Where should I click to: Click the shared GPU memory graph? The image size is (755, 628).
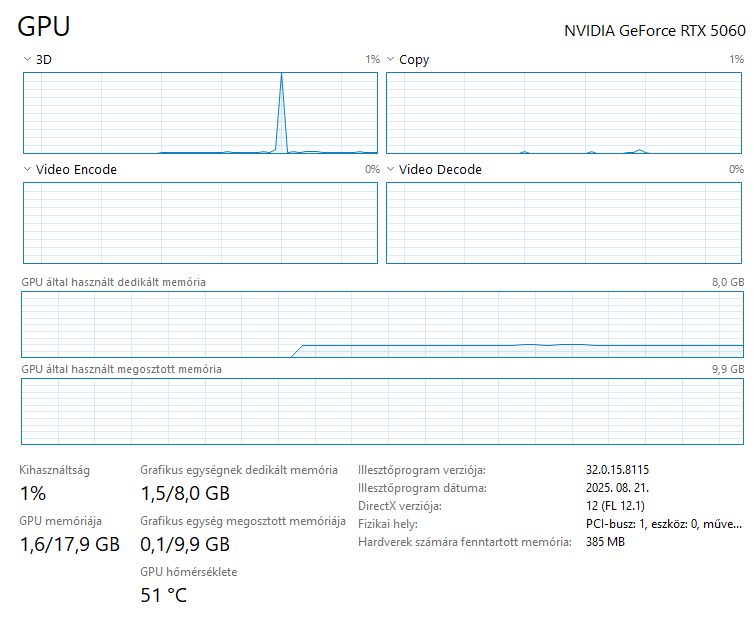[382, 411]
